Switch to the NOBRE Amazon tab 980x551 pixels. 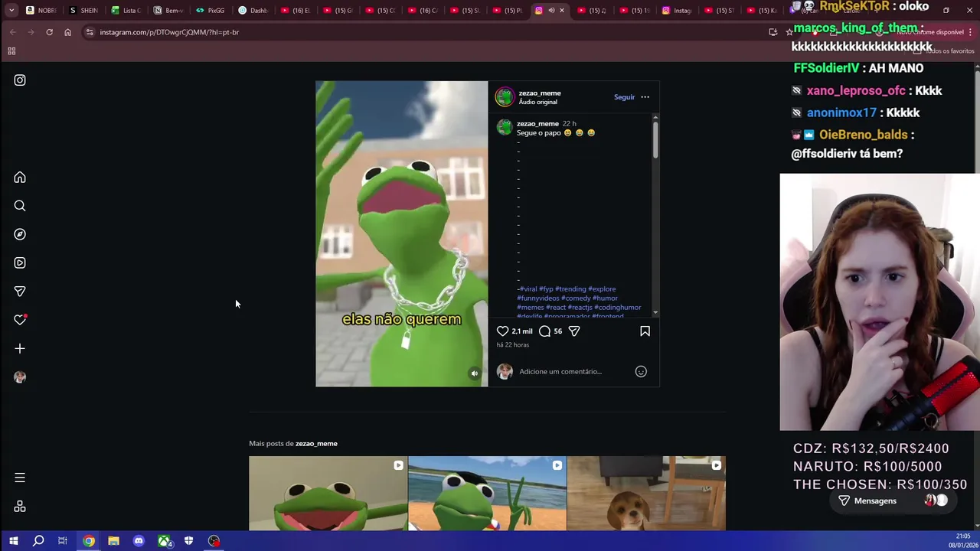(x=41, y=11)
